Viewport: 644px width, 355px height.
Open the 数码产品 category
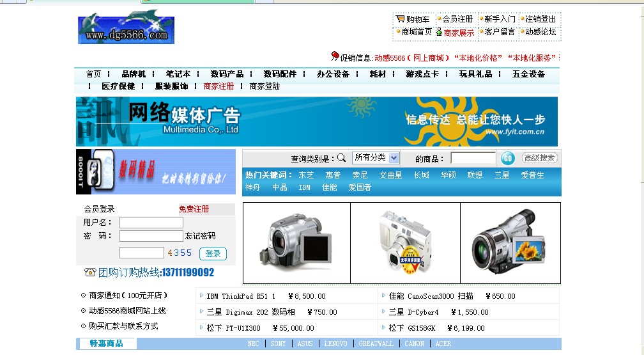point(227,74)
